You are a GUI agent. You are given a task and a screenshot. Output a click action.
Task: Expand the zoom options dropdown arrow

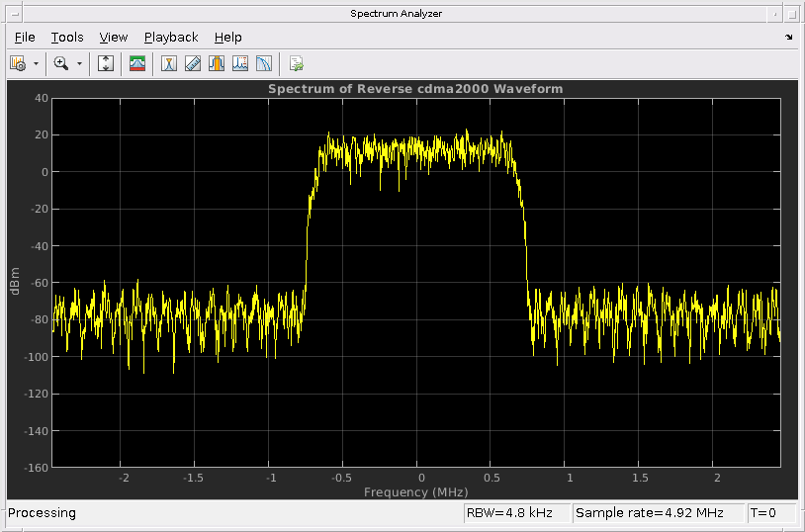(x=79, y=63)
